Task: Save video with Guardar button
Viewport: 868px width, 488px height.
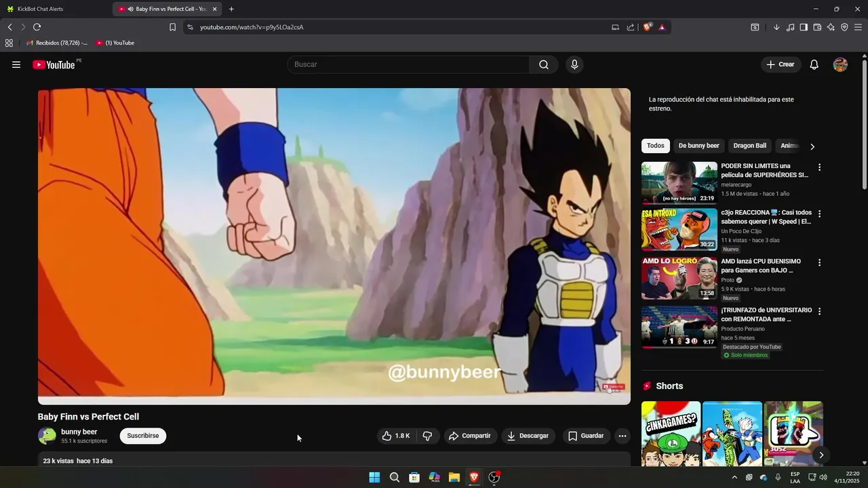Action: (x=587, y=436)
